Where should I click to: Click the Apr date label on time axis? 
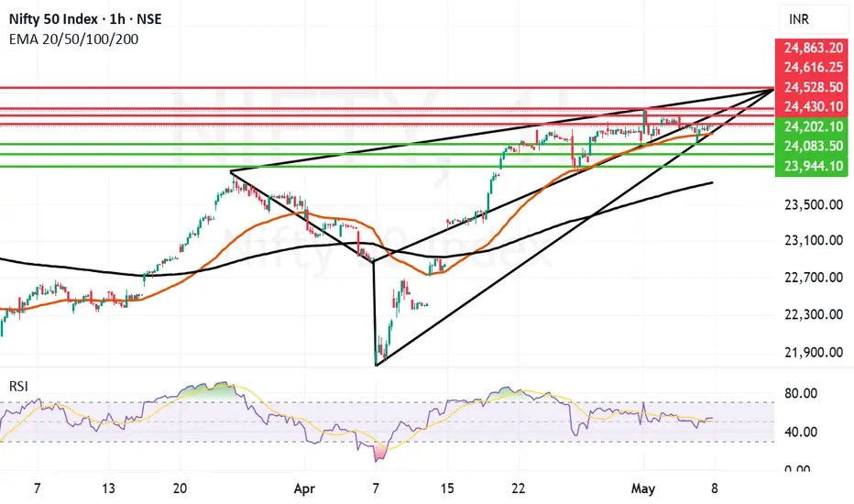[x=304, y=488]
